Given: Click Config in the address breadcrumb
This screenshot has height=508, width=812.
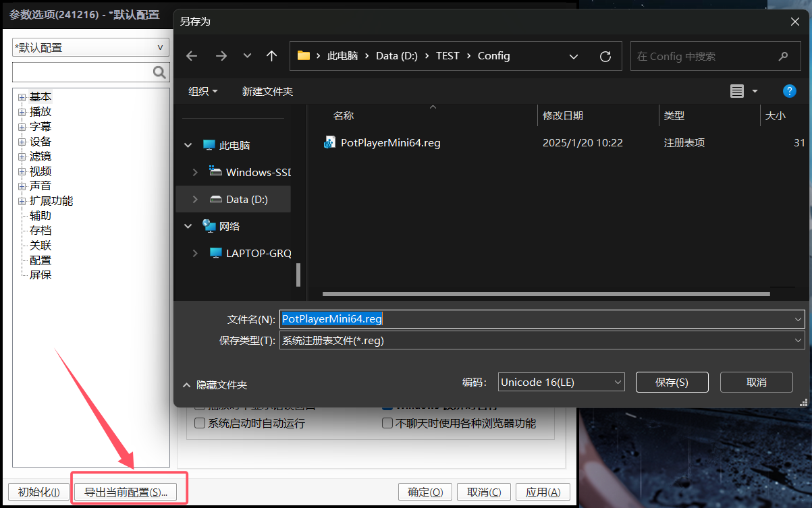Looking at the screenshot, I should click(x=494, y=56).
